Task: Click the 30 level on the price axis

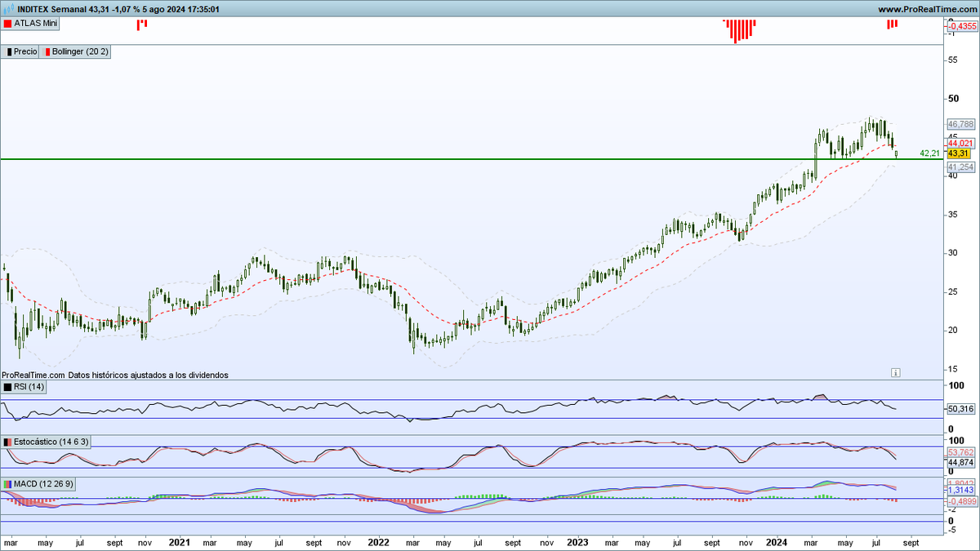Action: pyautogui.click(x=952, y=253)
